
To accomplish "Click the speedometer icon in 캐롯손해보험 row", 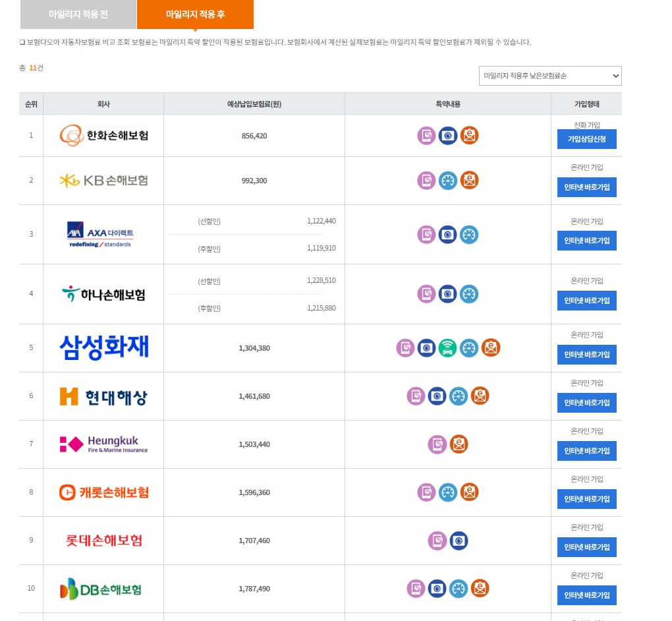I will click(448, 492).
